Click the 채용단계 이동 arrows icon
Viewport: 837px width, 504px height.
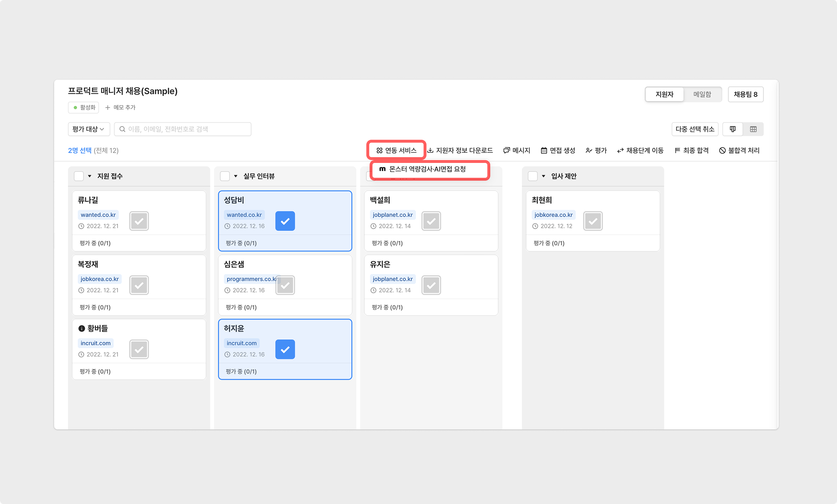pyautogui.click(x=620, y=150)
